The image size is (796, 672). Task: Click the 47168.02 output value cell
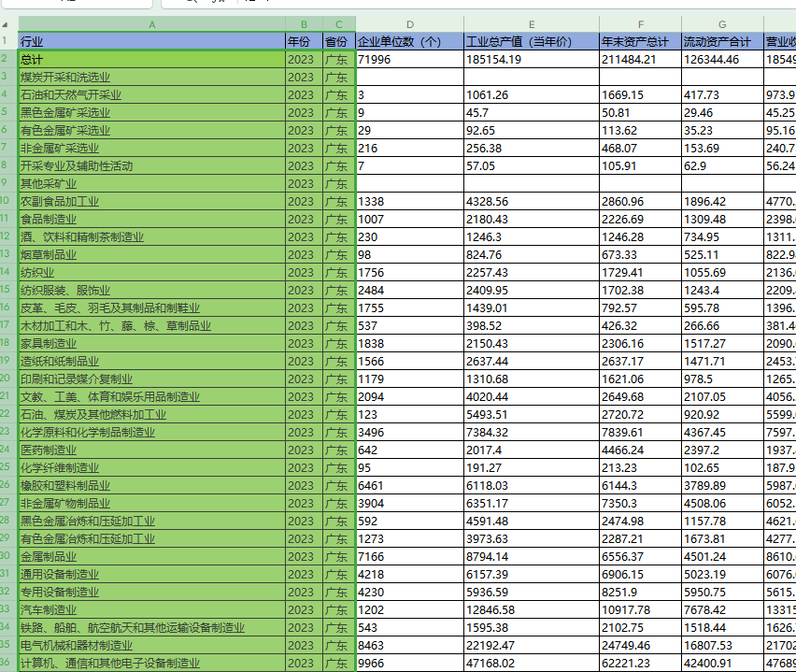point(532,664)
